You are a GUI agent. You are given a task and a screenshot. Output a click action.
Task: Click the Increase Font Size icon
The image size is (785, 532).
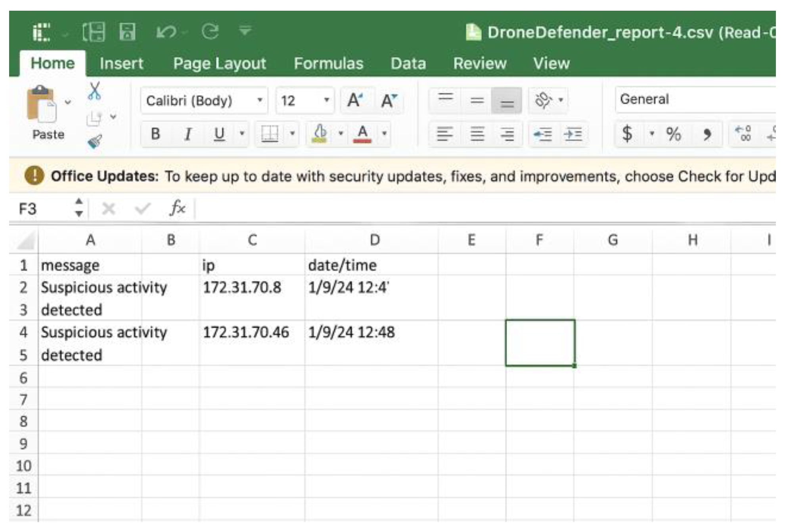point(355,100)
